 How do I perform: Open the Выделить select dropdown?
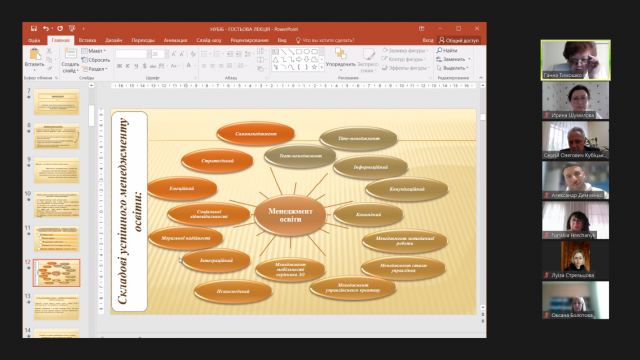click(x=452, y=68)
